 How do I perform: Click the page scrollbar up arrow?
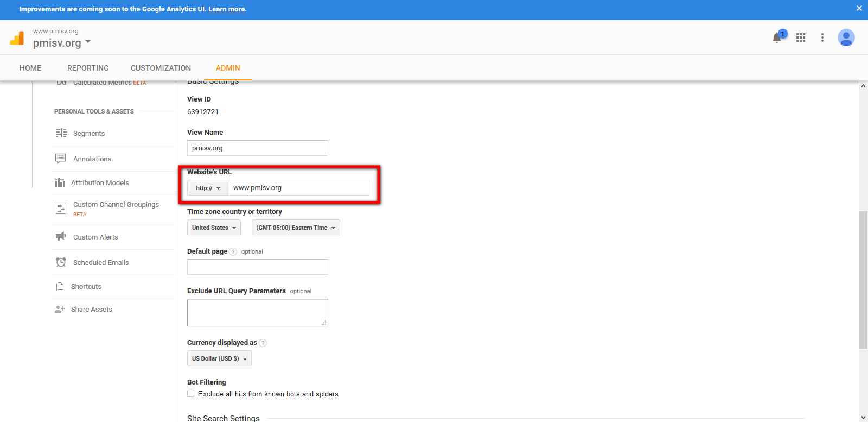point(864,86)
